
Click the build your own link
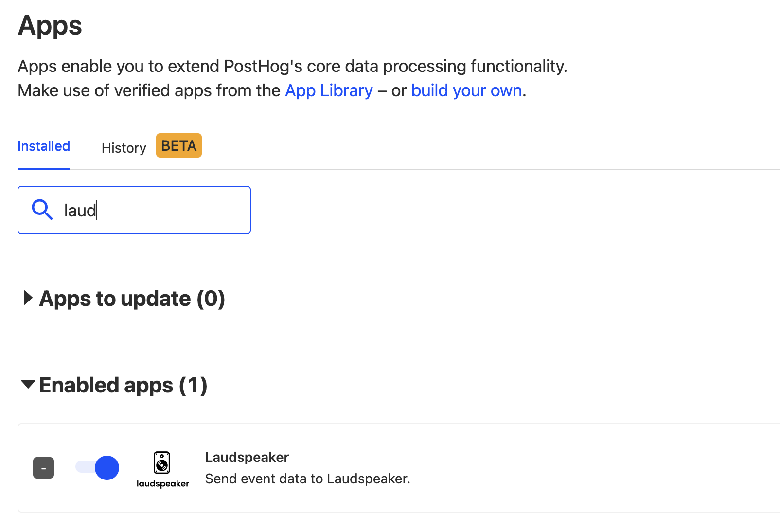tap(466, 90)
